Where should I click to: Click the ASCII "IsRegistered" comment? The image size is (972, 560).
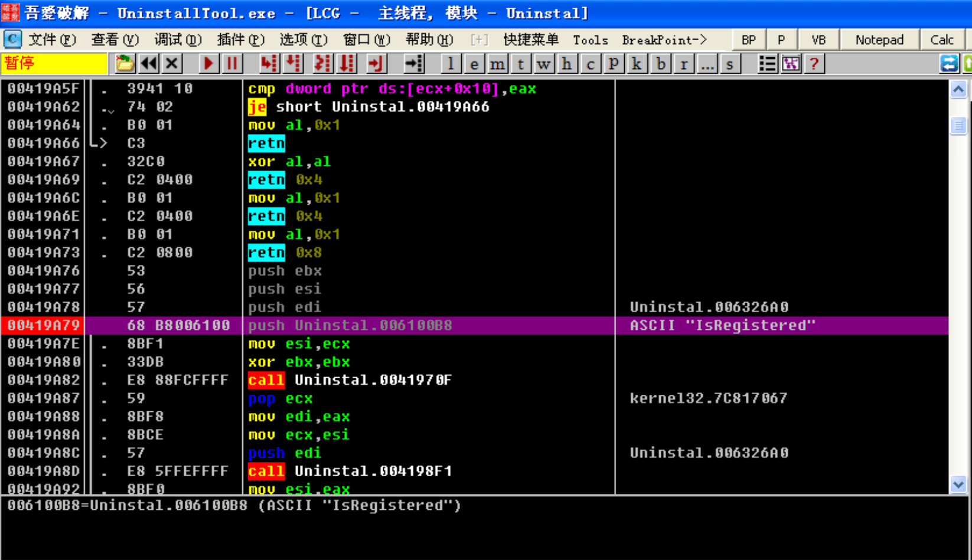tap(723, 325)
